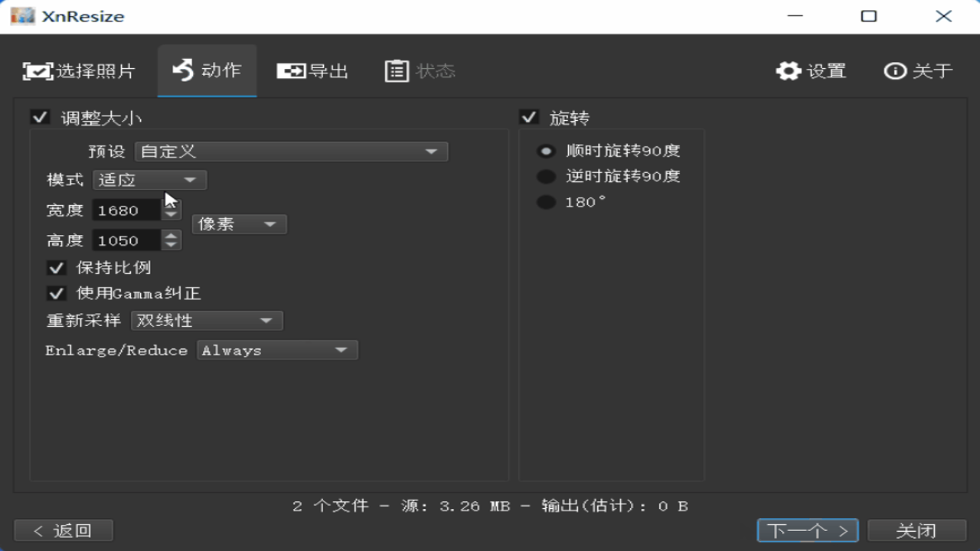This screenshot has height=551, width=980.
Task: Open the 选择照片 tab
Action: click(79, 71)
